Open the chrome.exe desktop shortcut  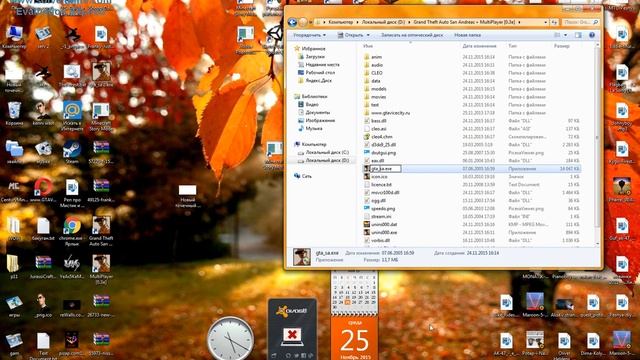tap(72, 231)
